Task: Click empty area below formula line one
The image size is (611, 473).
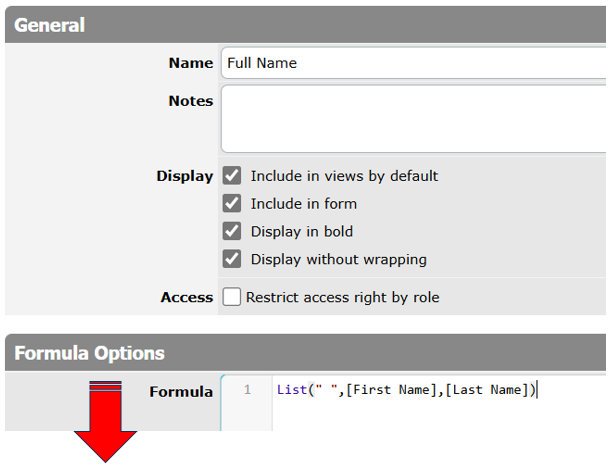Action: [436, 416]
